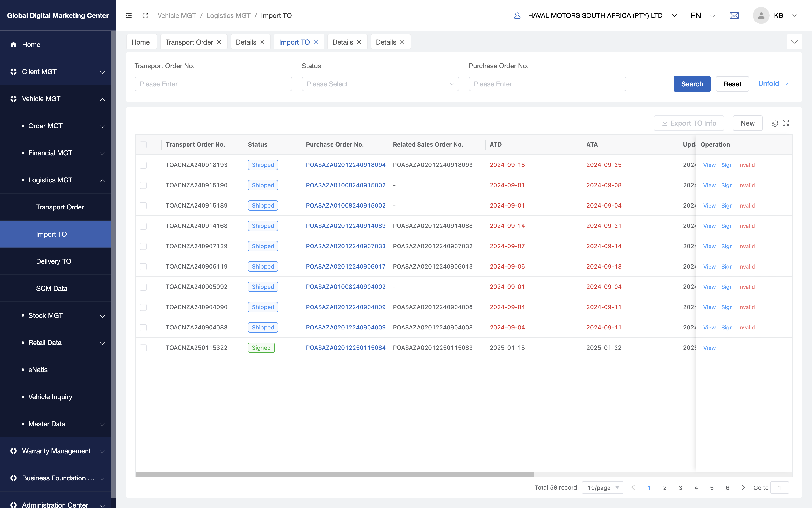Screen dimensions: 812x508
Task: Click the Client MGT sidebar icon
Action: [14, 72]
